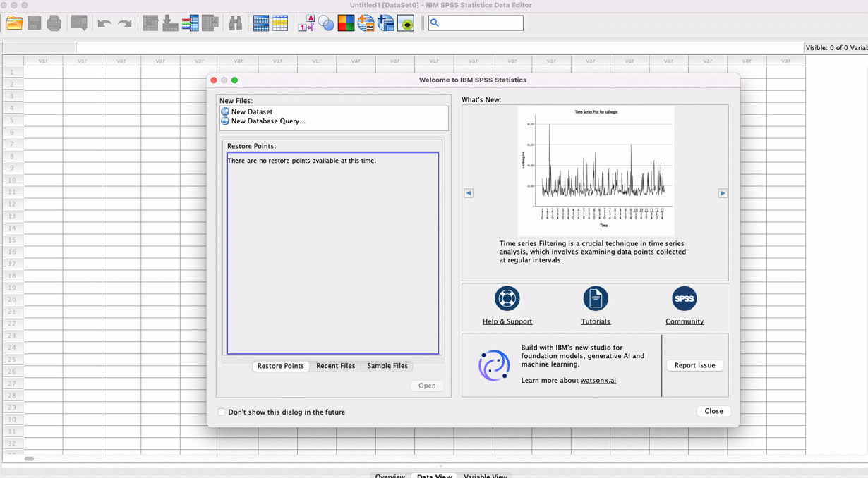The height and width of the screenshot is (478, 868).
Task: Click the binoculars Find icon
Action: pos(236,23)
